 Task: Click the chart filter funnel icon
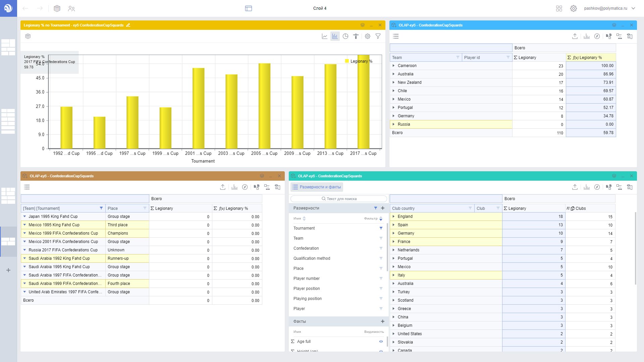pyautogui.click(x=378, y=36)
